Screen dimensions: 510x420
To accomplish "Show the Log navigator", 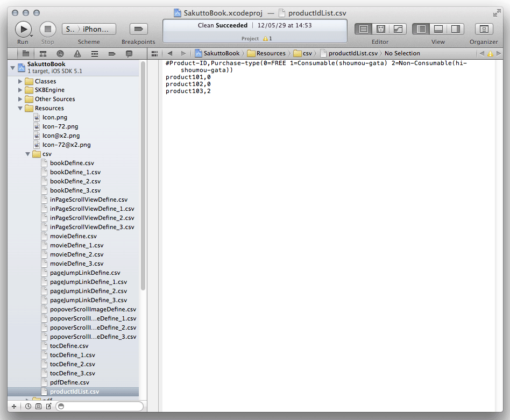I will tap(129, 54).
